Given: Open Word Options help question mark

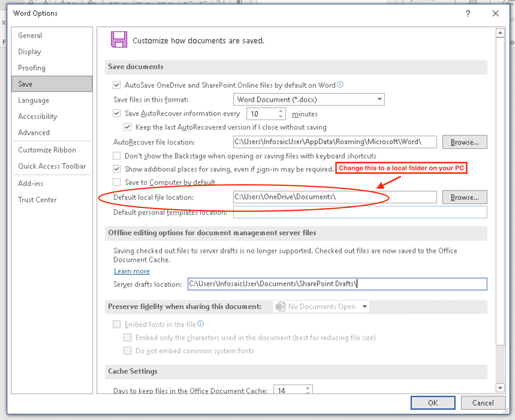Looking at the screenshot, I should tap(468, 14).
